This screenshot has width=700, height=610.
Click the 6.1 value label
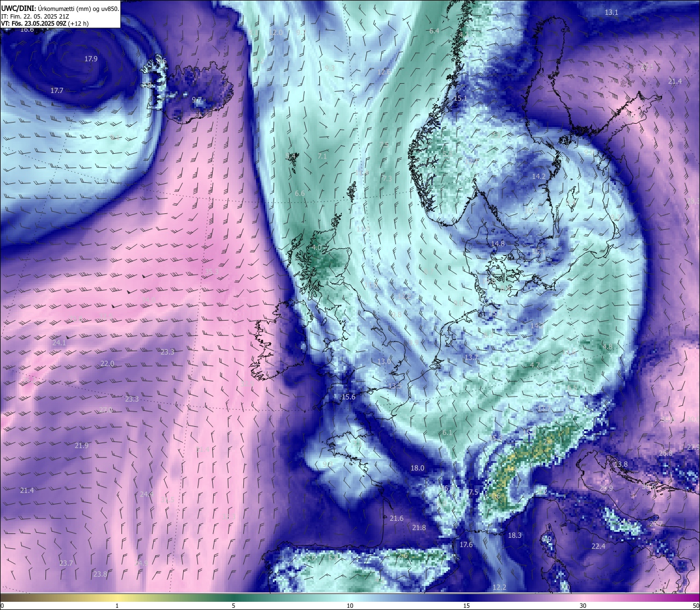[447, 433]
